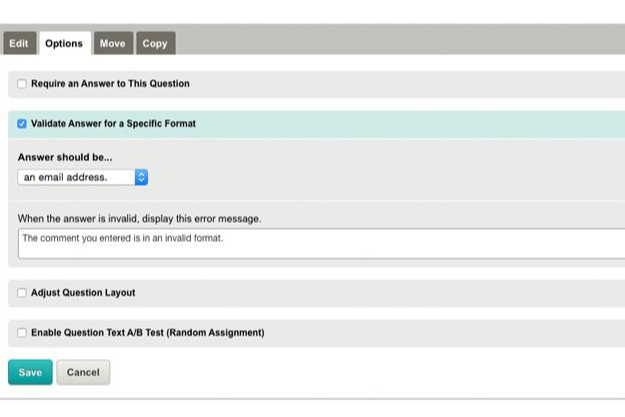Click 'Require an Answer to This Question' label
625x417 pixels.
tap(110, 84)
